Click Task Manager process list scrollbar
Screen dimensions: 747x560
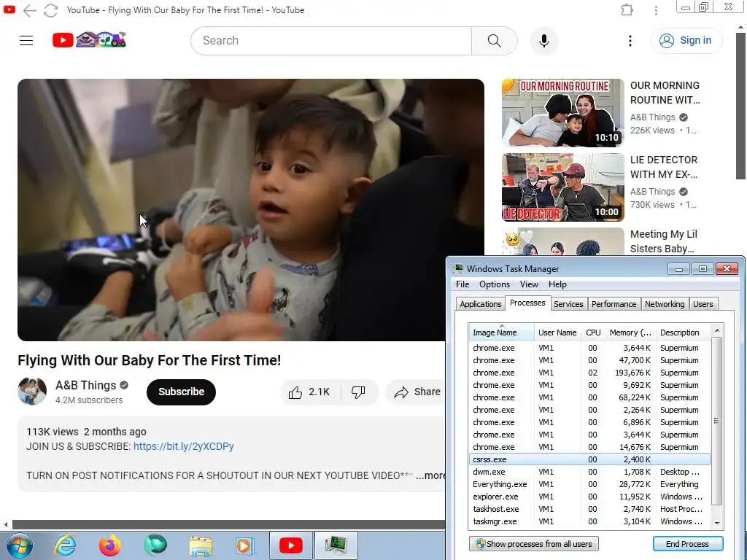[716, 421]
